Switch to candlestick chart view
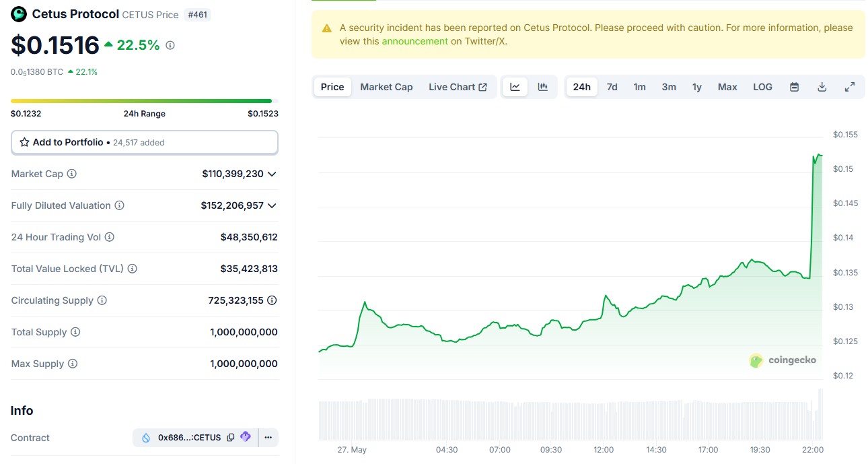This screenshot has height=464, width=868. (x=543, y=87)
